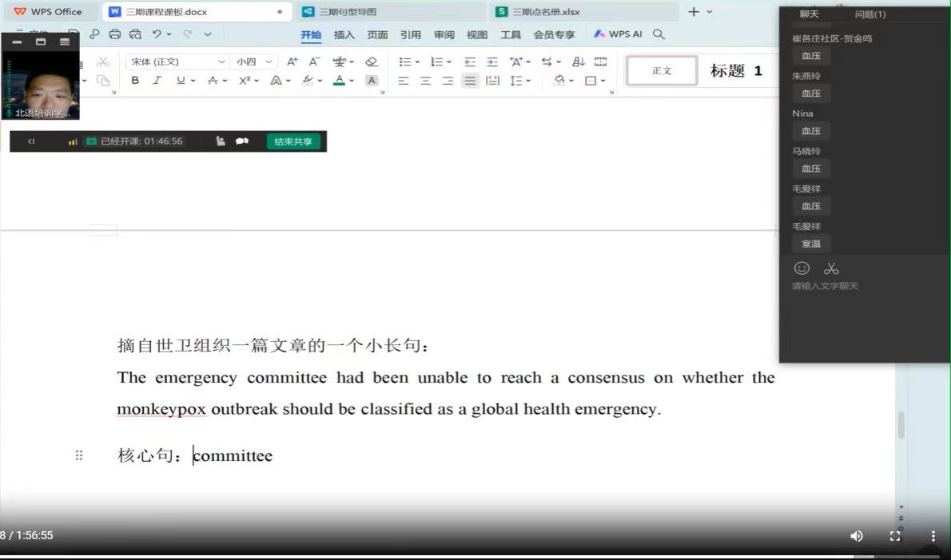Viewport: 951px width, 560px height.
Task: Apply italic formatting to text
Action: tap(157, 81)
